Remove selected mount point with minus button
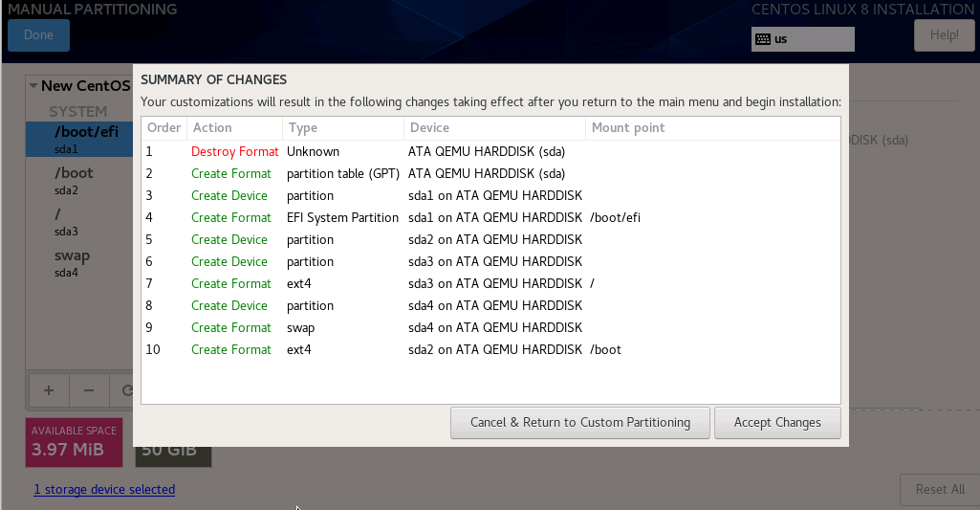The height and width of the screenshot is (510, 980). pos(89,390)
